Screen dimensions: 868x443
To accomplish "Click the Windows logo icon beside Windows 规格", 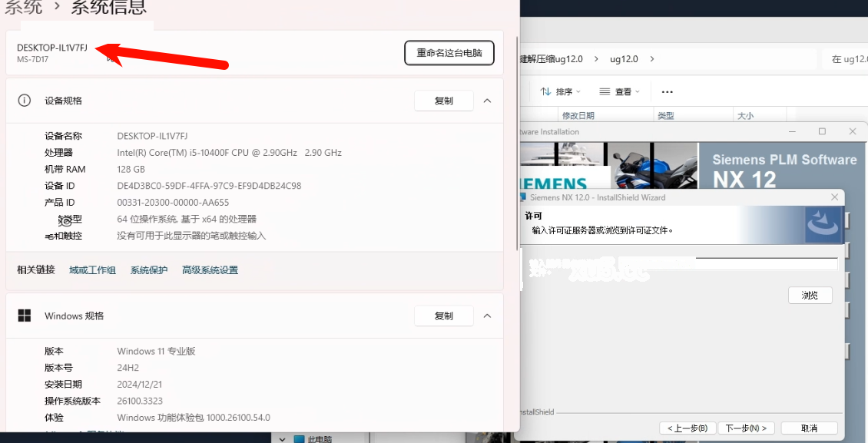I will click(25, 316).
